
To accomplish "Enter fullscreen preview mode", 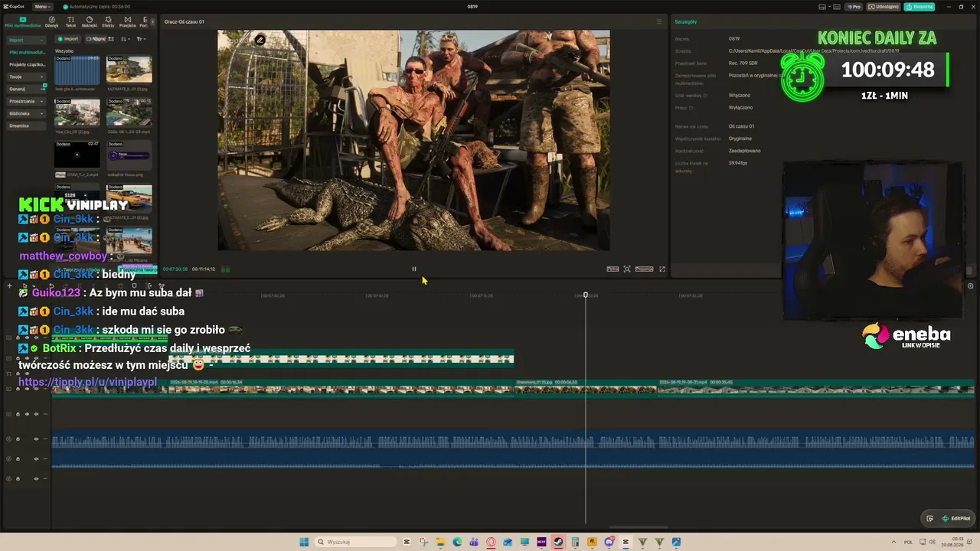I will (x=662, y=269).
